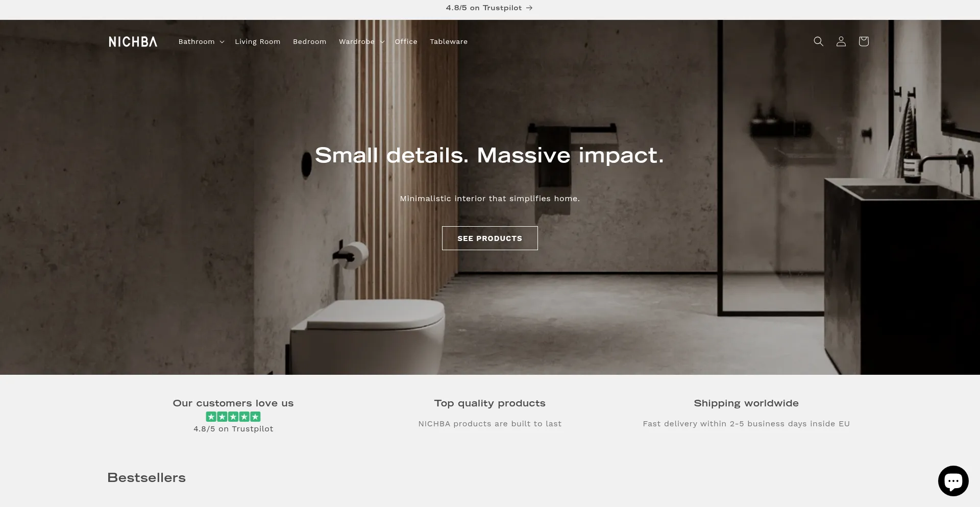Click the SEE PRODUCTS button
Image resolution: width=980 pixels, height=507 pixels.
[489, 238]
